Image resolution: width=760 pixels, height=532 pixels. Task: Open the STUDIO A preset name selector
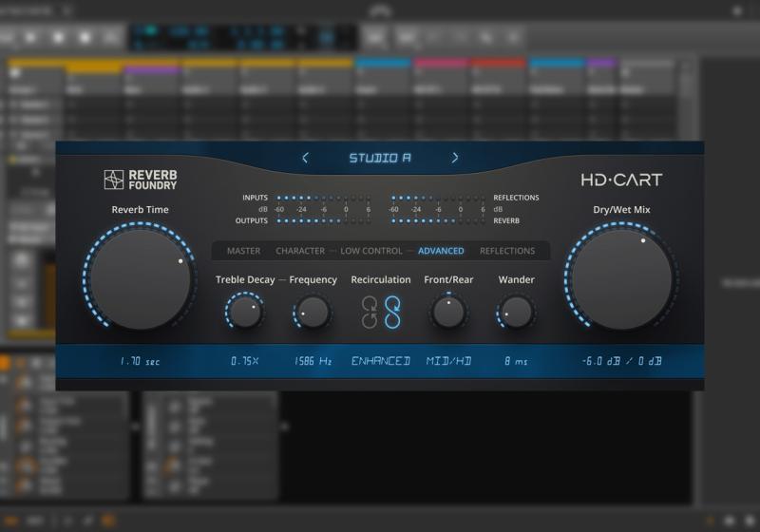pyautogui.click(x=380, y=158)
